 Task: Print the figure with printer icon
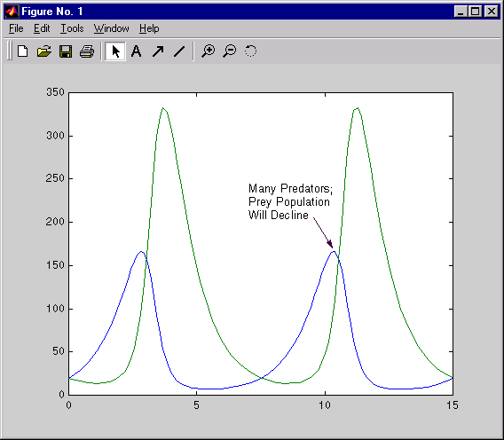pos(87,51)
